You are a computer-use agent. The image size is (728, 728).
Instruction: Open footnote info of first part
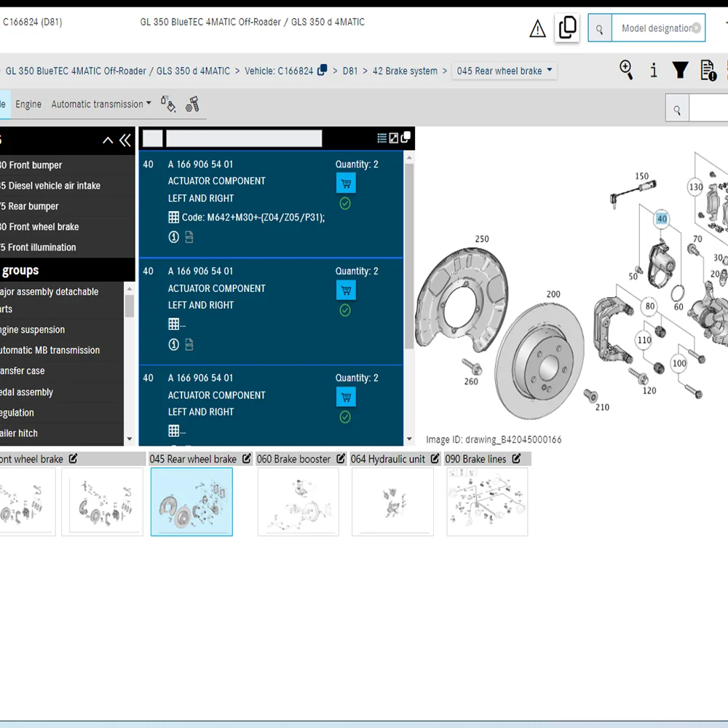[174, 237]
